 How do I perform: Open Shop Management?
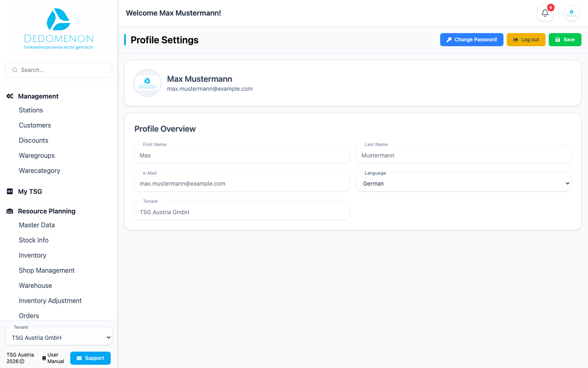[47, 271]
